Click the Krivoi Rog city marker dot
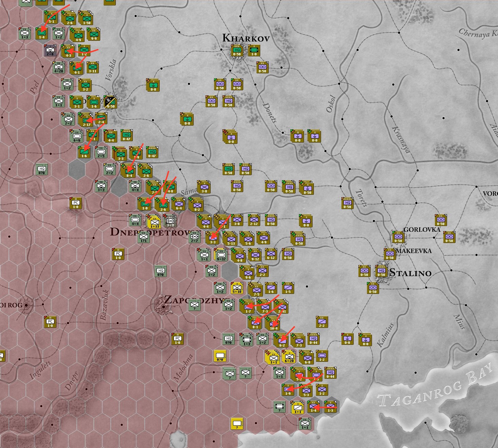The image size is (498, 448). tap(26, 305)
